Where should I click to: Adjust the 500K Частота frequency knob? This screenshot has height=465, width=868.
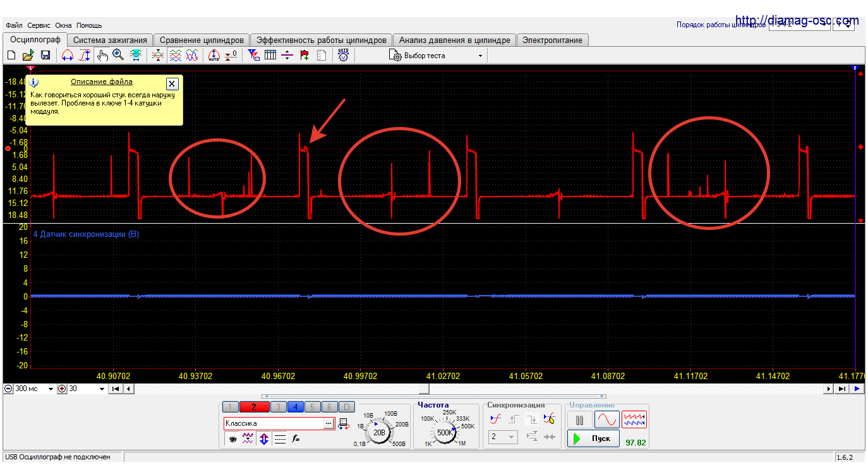coord(445,432)
